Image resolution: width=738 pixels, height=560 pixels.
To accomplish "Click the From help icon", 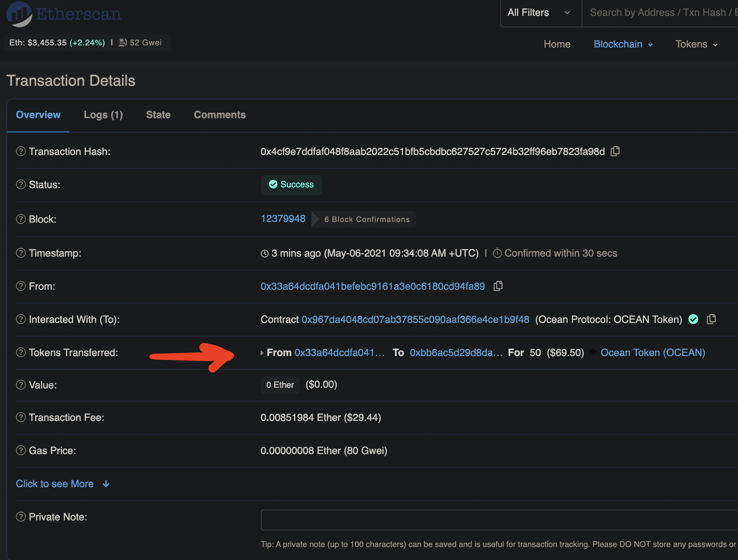I will pyautogui.click(x=21, y=286).
